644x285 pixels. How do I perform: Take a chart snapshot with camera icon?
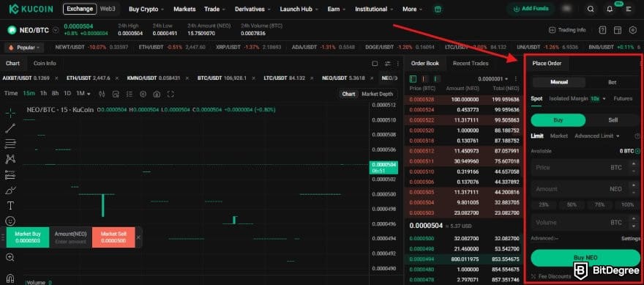coord(157,95)
